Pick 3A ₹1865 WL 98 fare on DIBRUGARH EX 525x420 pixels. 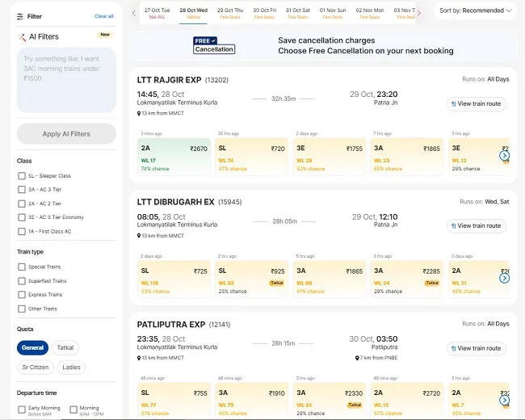[330, 279]
